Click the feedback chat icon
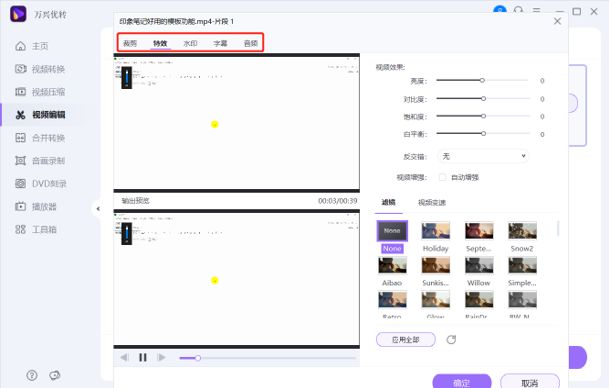The image size is (609, 388). click(55, 376)
